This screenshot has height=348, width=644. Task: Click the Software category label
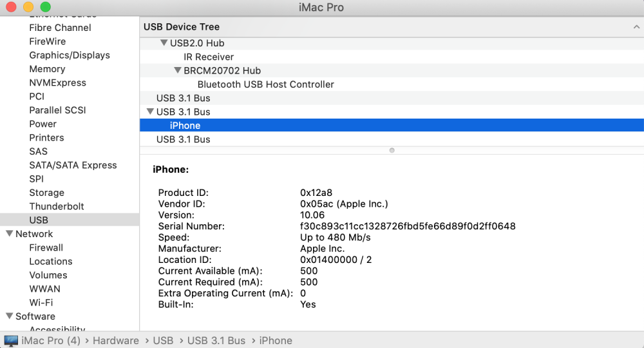point(35,316)
